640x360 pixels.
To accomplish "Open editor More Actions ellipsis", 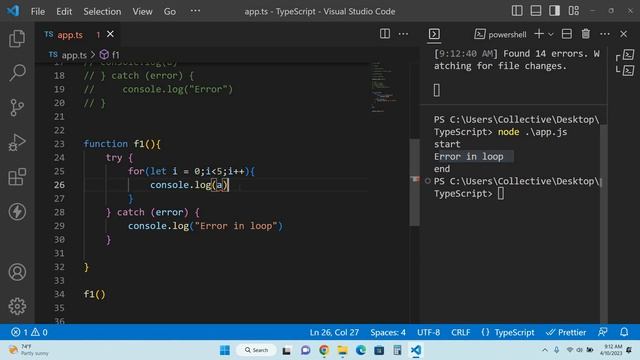I will tap(403, 34).
